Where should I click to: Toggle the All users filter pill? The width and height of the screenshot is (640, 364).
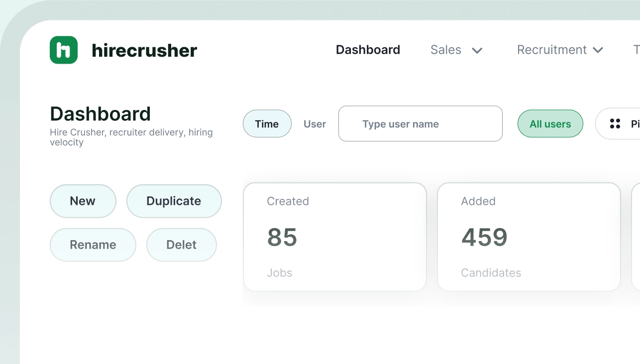click(550, 124)
